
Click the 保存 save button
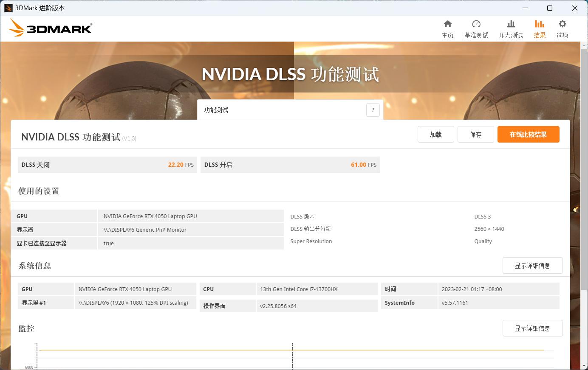[475, 134]
